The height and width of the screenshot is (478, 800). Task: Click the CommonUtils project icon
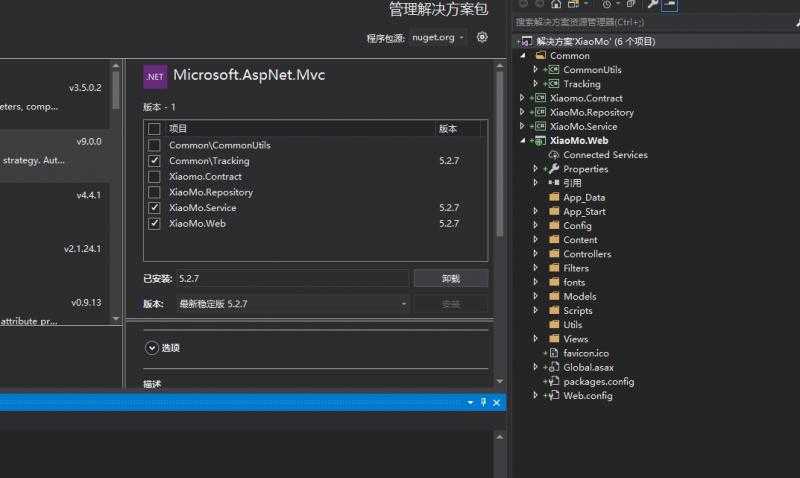point(554,69)
